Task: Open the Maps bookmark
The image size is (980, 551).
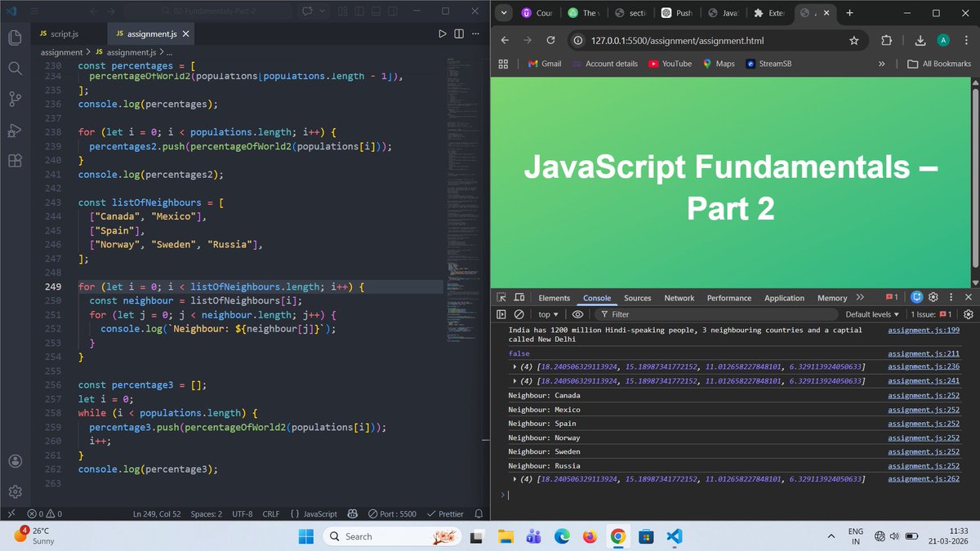Action: [718, 64]
